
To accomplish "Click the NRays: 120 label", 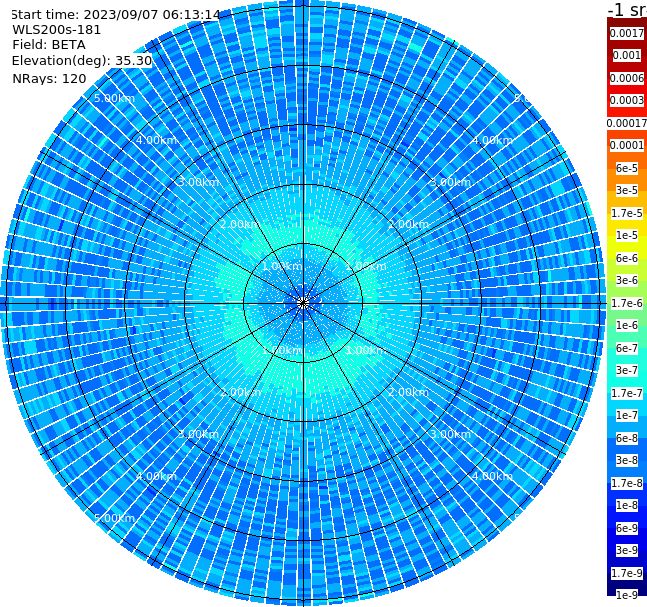I will (49, 78).
